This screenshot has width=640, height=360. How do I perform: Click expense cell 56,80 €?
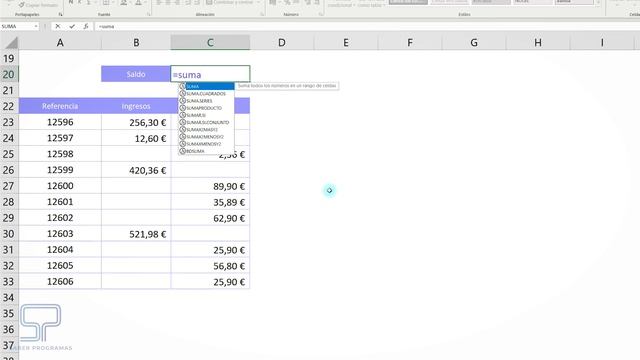tap(210, 266)
